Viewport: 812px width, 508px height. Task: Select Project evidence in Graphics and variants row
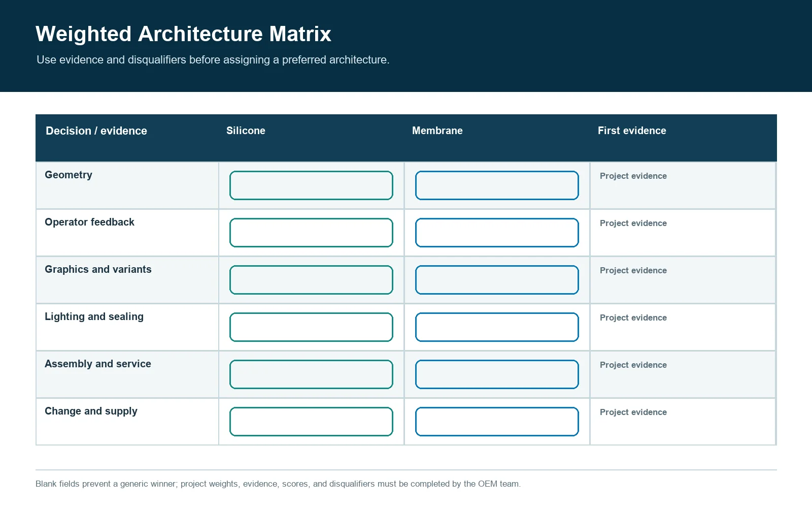(633, 270)
